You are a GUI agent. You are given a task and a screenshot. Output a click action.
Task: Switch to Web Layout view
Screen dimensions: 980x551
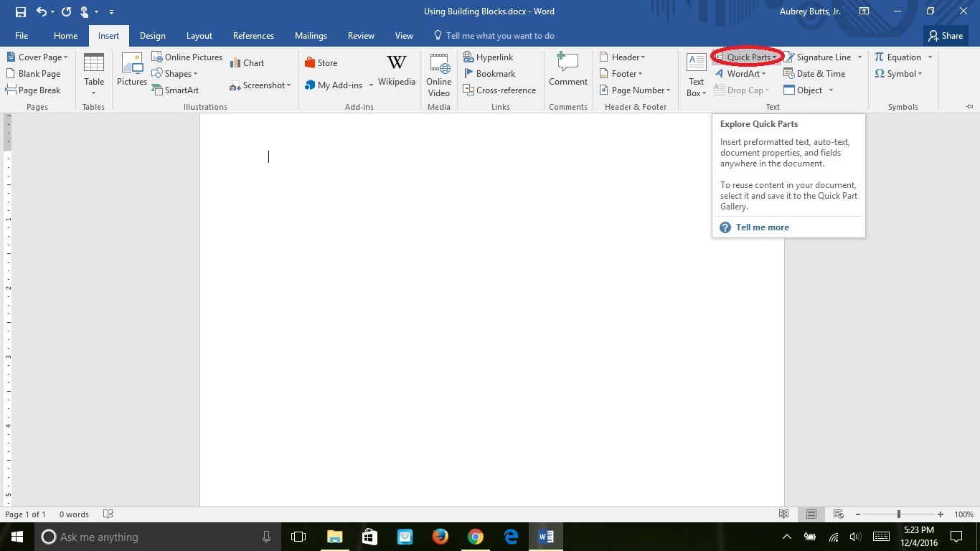click(838, 514)
